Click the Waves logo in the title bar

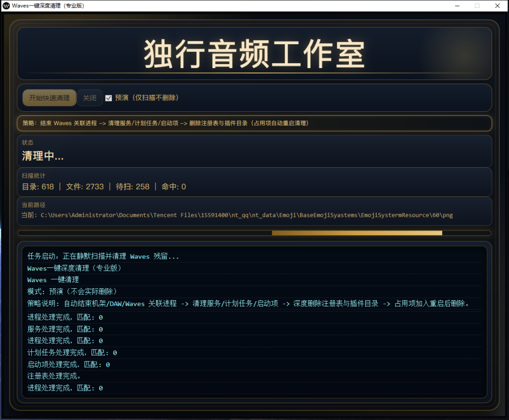[x=6, y=5]
